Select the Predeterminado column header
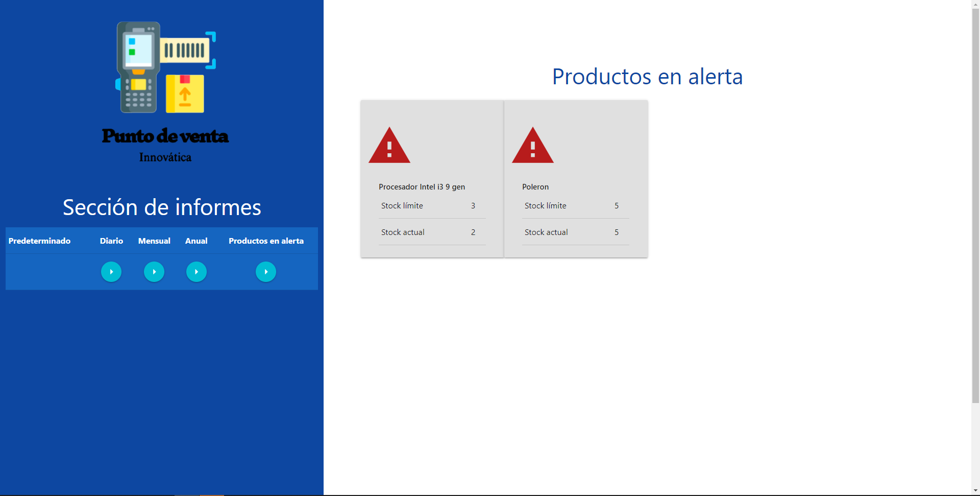Screen dimensions: 980x496 coord(39,241)
